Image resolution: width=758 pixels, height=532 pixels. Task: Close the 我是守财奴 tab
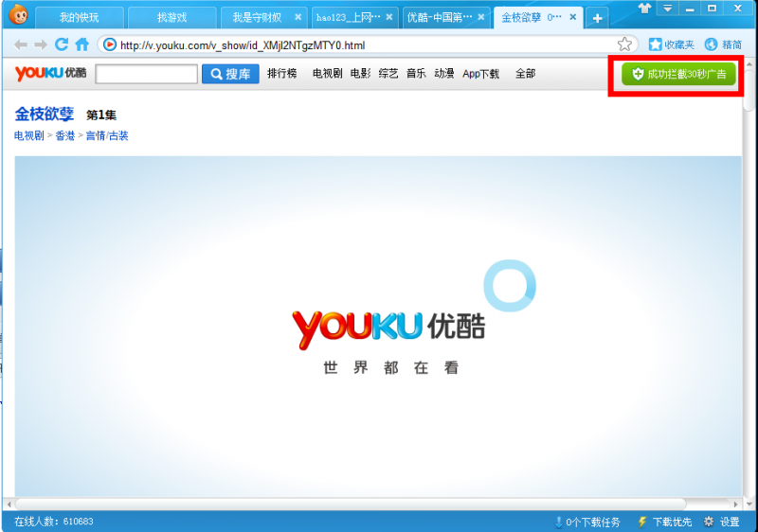coord(298,17)
